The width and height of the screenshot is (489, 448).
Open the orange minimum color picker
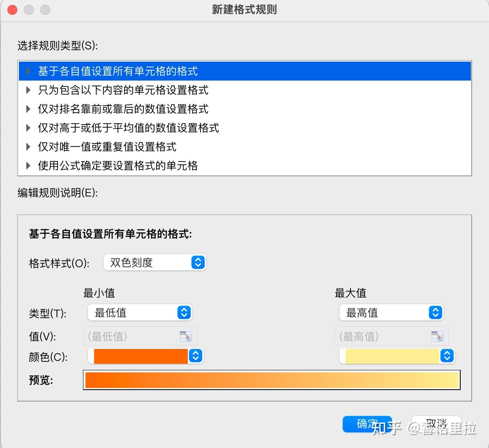(x=141, y=356)
